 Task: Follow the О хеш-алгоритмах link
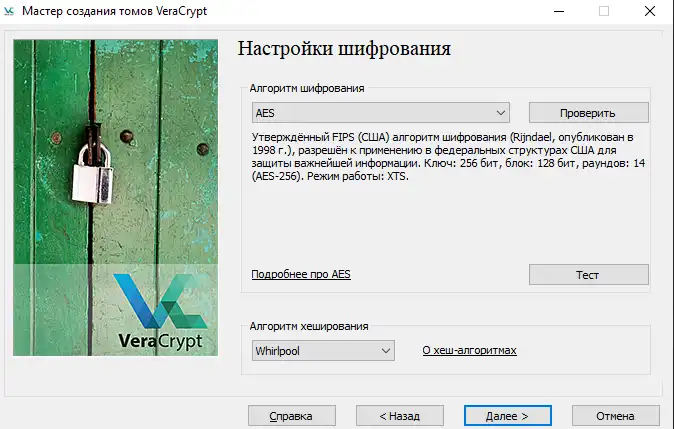tap(469, 351)
